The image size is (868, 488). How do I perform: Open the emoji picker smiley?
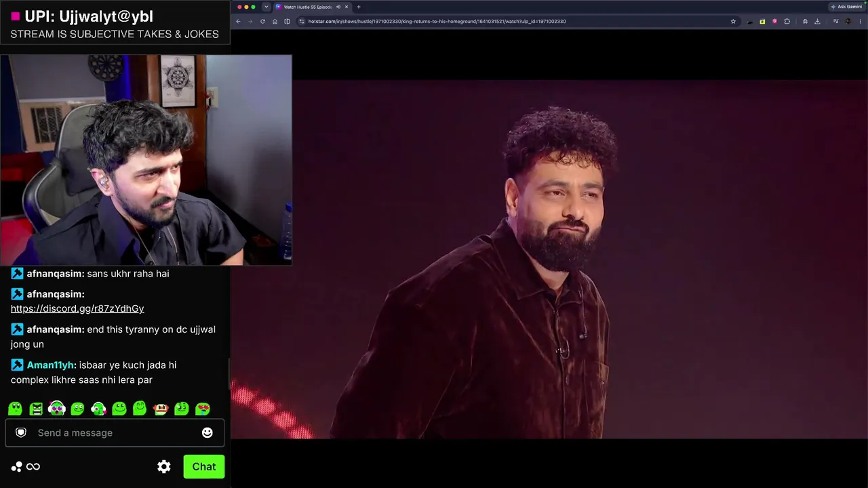208,432
